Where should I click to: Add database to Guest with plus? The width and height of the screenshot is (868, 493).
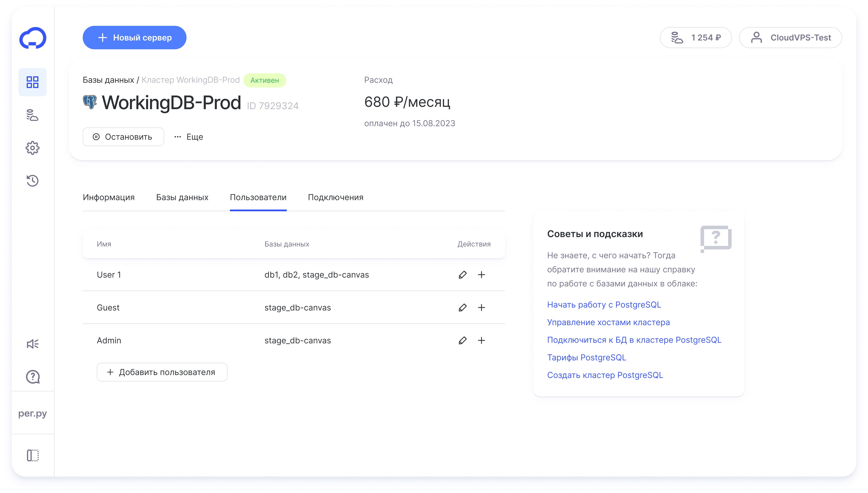point(481,308)
